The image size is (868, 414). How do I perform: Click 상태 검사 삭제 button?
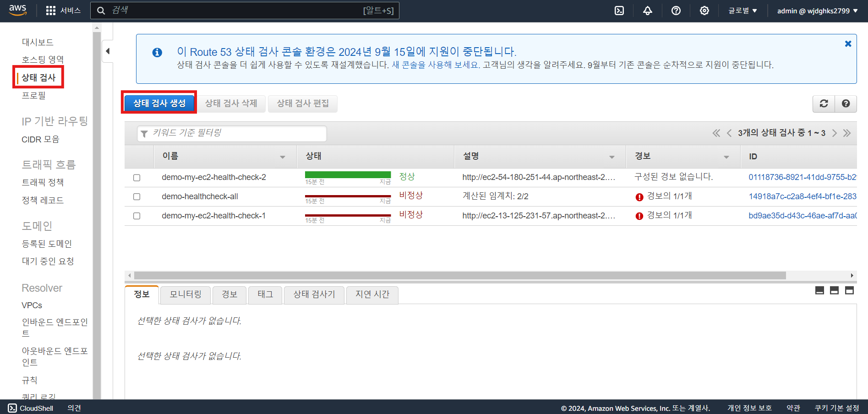[x=231, y=103]
